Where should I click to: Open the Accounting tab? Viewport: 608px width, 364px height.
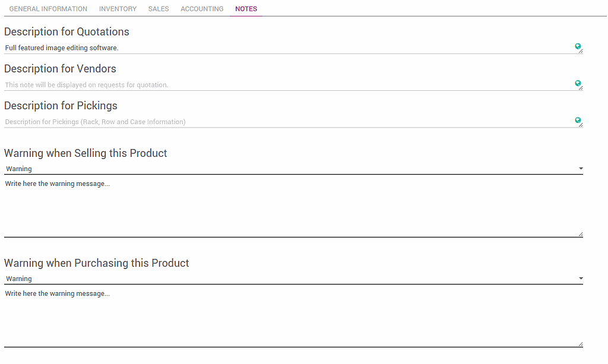pos(202,9)
